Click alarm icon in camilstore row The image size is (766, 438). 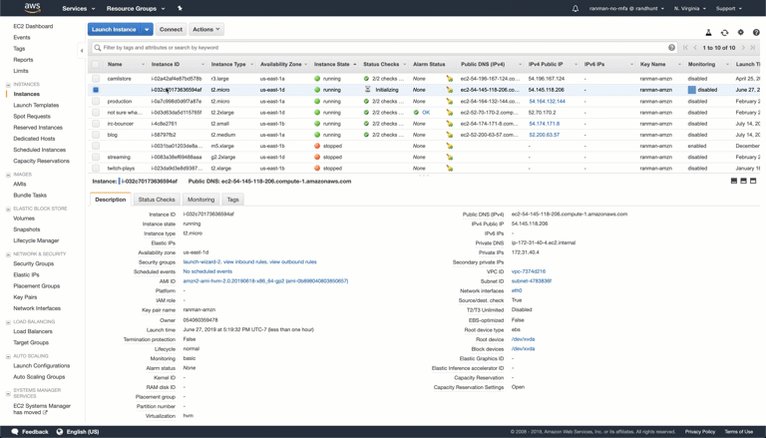[x=449, y=79]
